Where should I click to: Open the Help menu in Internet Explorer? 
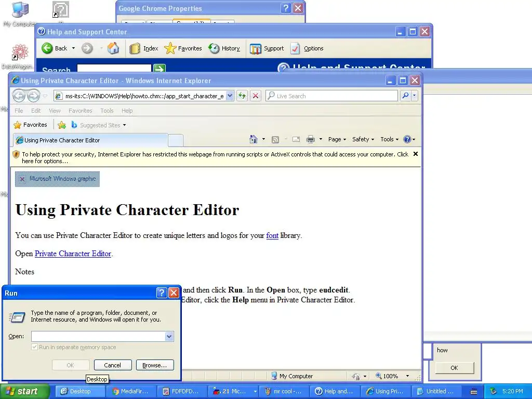(127, 111)
